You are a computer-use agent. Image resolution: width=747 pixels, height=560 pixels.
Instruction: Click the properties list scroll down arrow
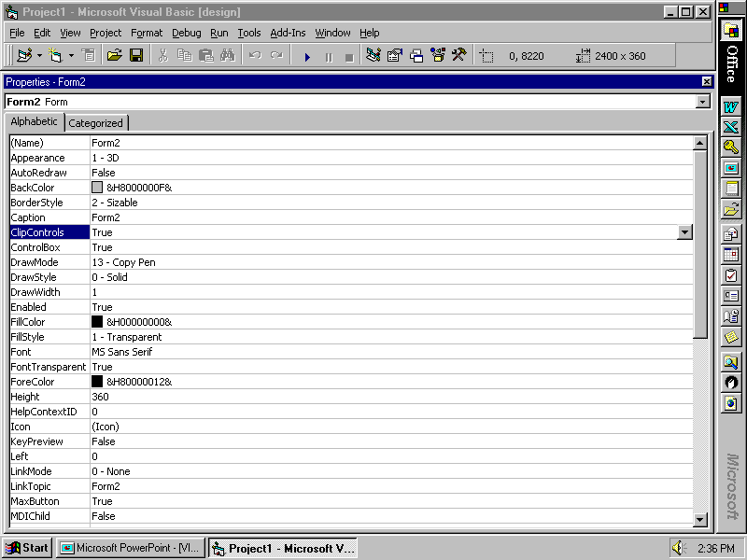tap(699, 519)
